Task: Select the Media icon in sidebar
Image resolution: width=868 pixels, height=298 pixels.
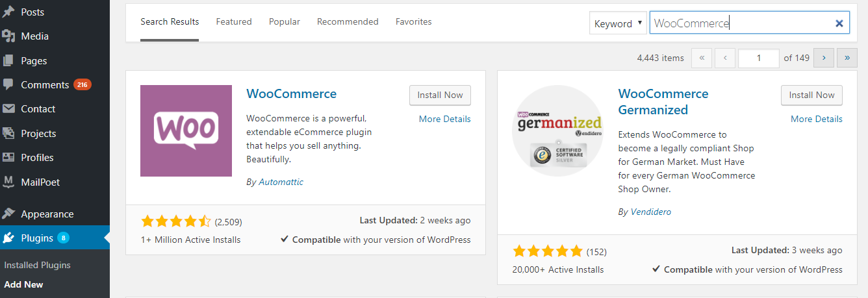Action: pos(8,36)
